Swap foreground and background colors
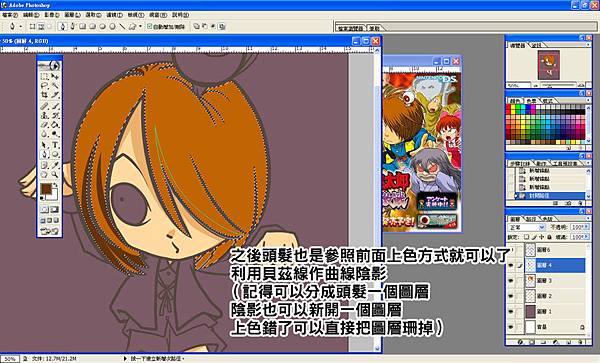The image size is (600, 363). (55, 185)
